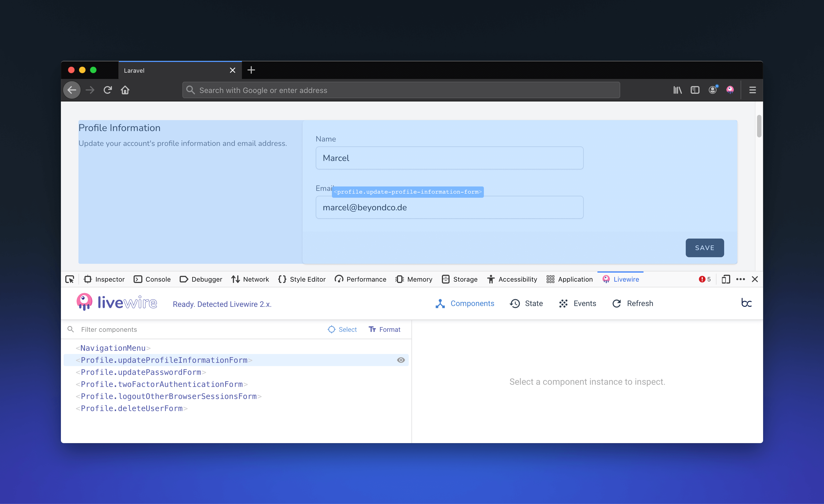Click the filter components search icon
This screenshot has width=824, height=504.
click(70, 329)
